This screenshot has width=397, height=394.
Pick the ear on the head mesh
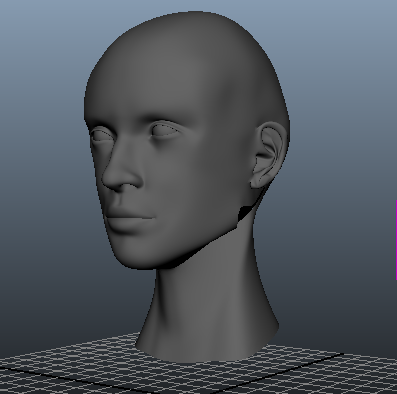pos(269,155)
